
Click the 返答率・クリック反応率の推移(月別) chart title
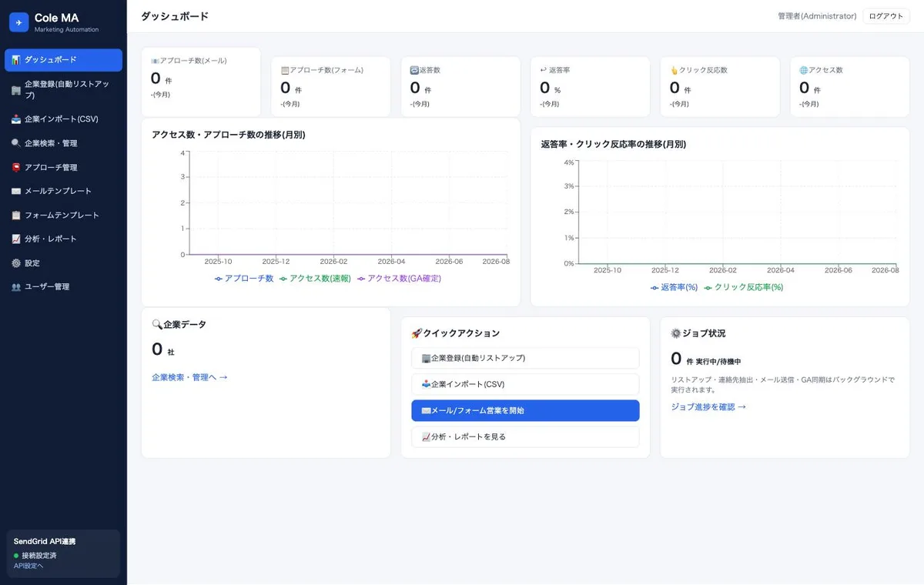(x=614, y=144)
